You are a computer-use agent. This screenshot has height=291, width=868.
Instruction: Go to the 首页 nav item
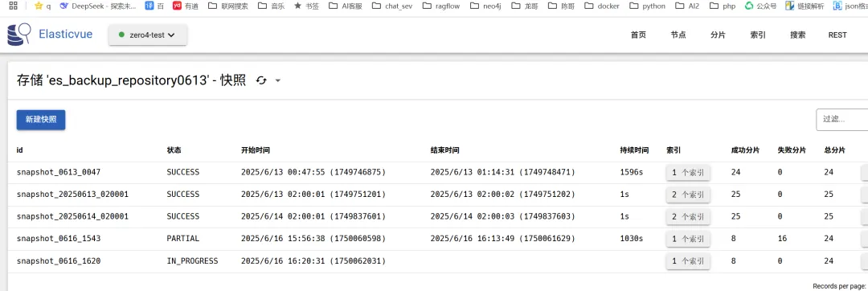coord(638,35)
